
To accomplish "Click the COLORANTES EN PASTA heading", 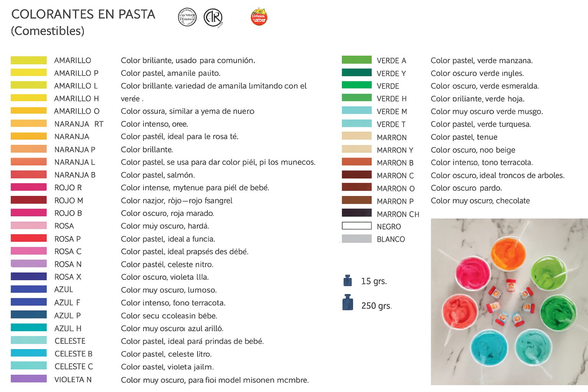I will [83, 14].
